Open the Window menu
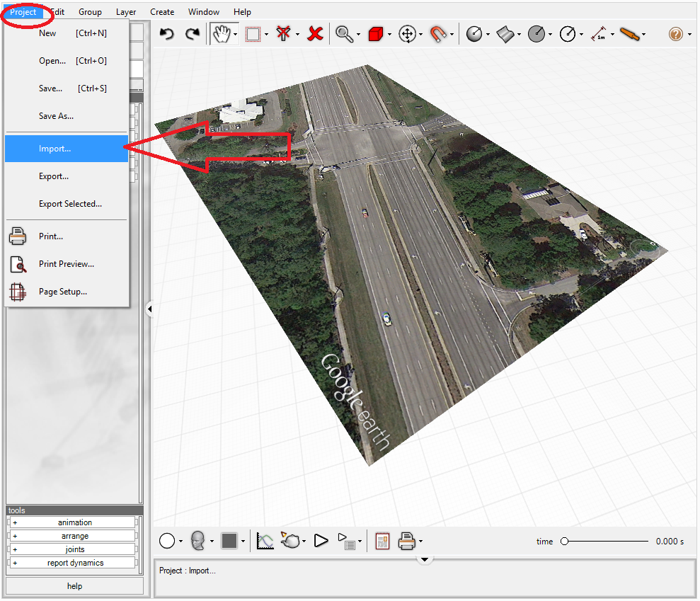Screen dimensions: 700x601 tap(204, 12)
